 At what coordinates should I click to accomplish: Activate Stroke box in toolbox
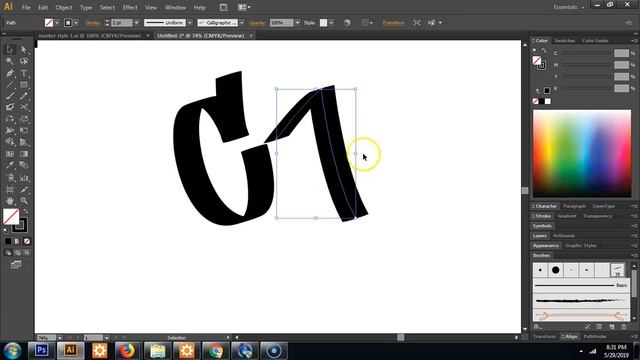(x=20, y=225)
